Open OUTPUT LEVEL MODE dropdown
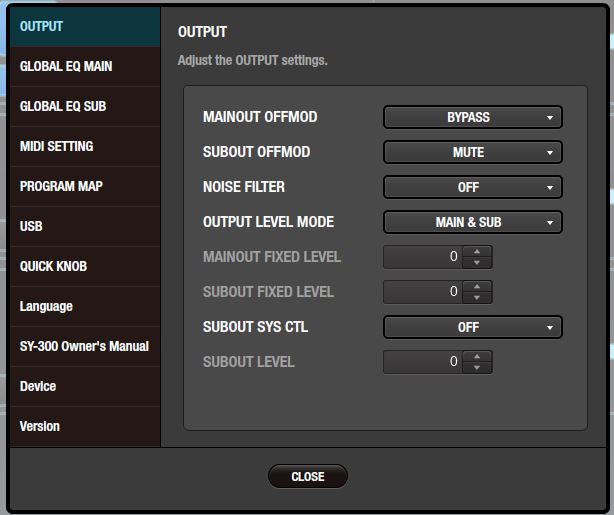Screen dimensions: 614x515 [x=473, y=222]
